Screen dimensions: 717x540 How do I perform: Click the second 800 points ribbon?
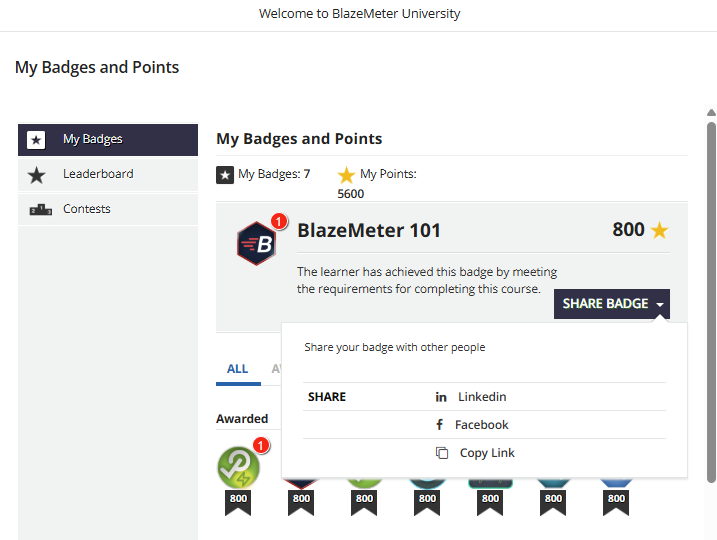[x=301, y=503]
